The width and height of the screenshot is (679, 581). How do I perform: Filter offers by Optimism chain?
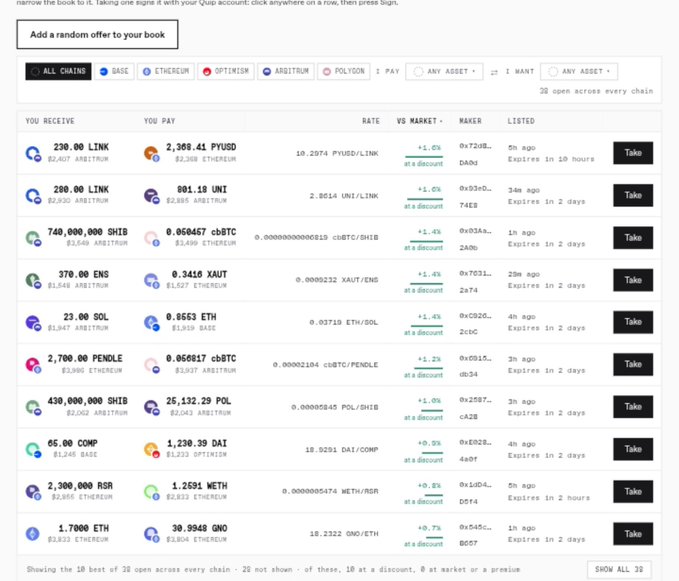point(226,71)
